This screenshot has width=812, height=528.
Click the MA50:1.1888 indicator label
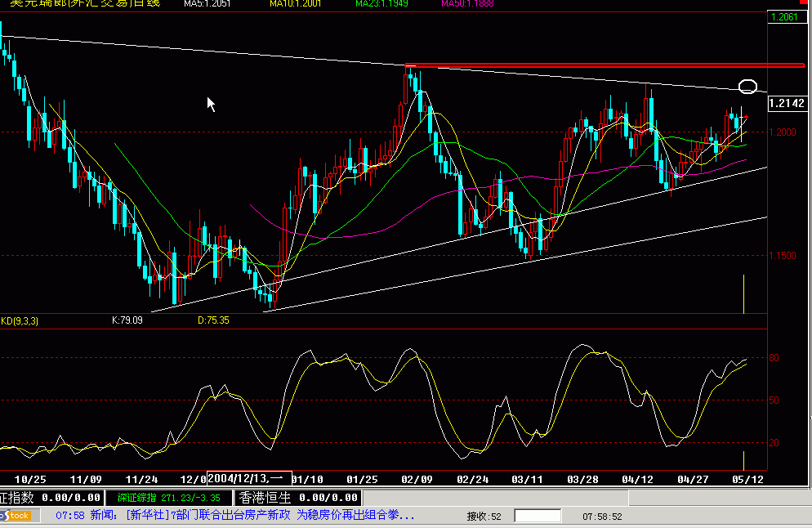pyautogui.click(x=467, y=3)
